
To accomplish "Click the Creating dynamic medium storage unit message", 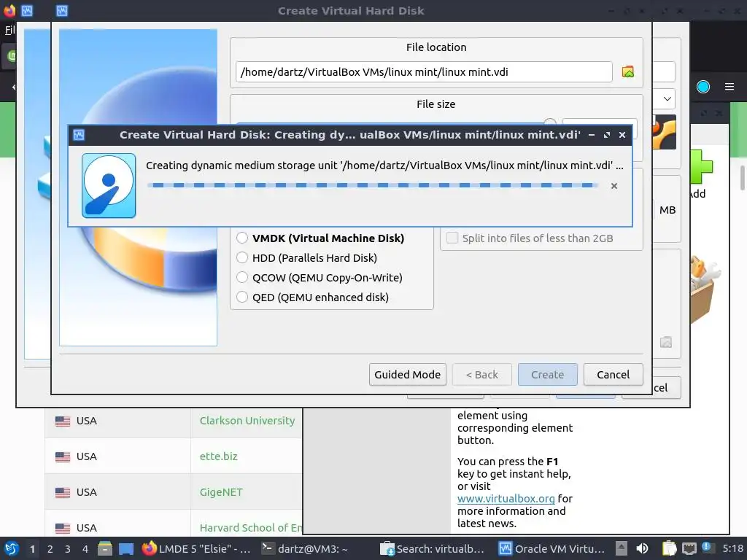I will (384, 166).
